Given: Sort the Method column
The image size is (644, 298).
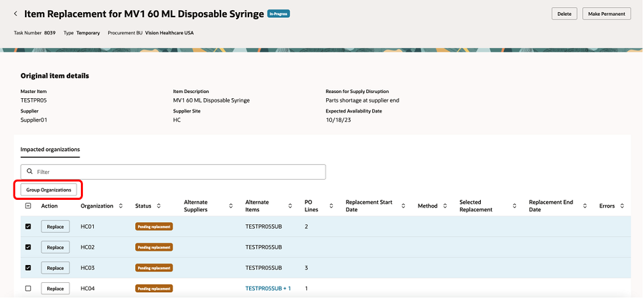Looking at the screenshot, I should (445, 206).
